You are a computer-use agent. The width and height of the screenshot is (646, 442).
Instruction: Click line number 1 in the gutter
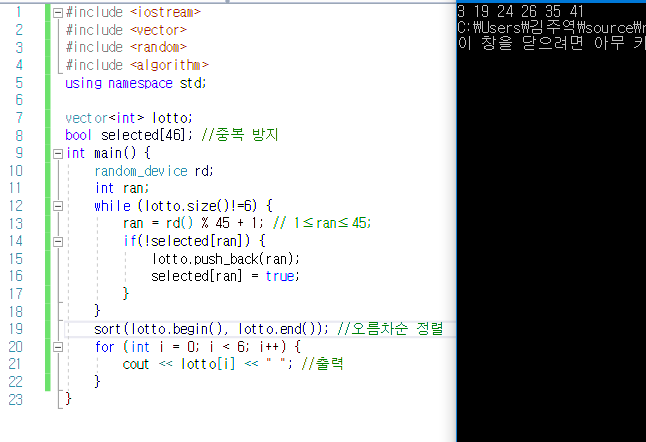point(19,12)
